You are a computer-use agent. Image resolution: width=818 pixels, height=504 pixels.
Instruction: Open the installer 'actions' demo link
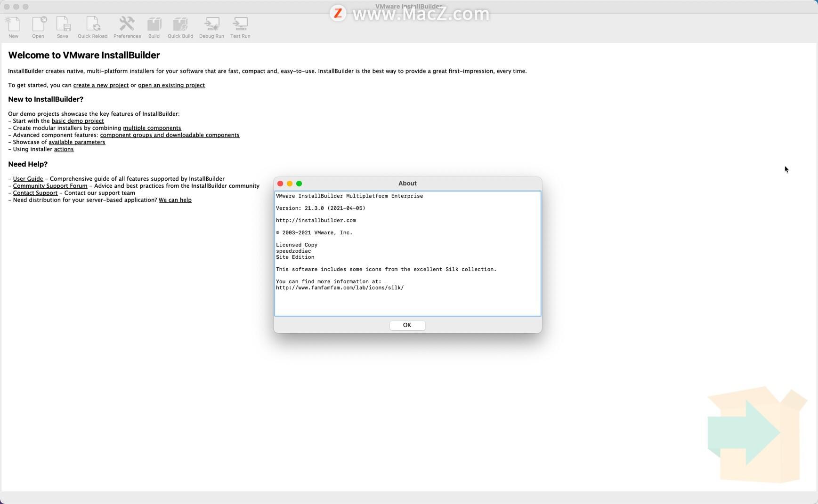click(64, 149)
